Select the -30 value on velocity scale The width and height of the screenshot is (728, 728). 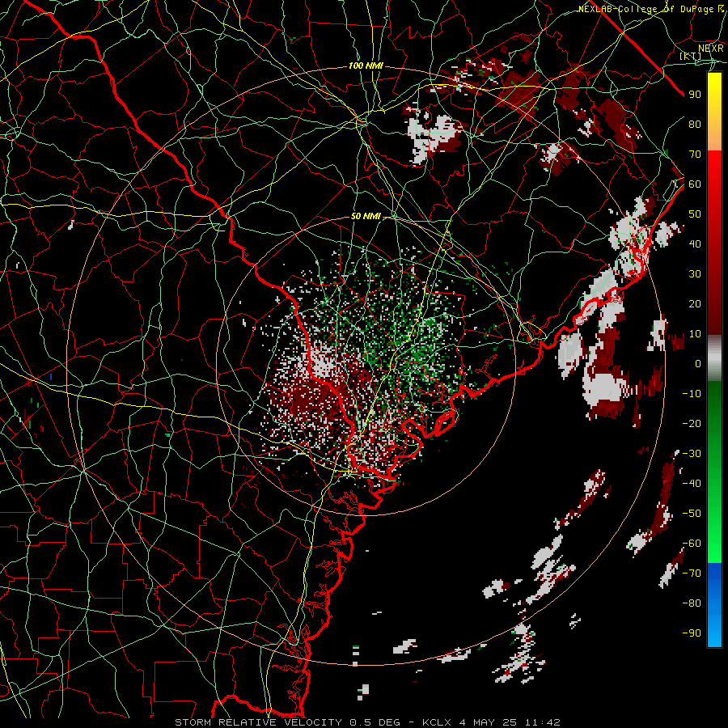point(692,454)
